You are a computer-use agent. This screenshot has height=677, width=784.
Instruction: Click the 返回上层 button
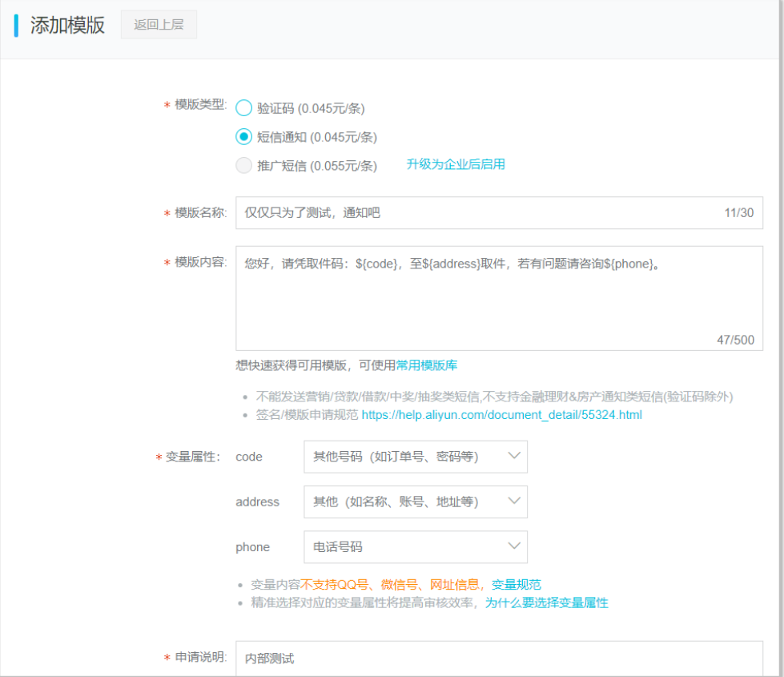pos(159,24)
